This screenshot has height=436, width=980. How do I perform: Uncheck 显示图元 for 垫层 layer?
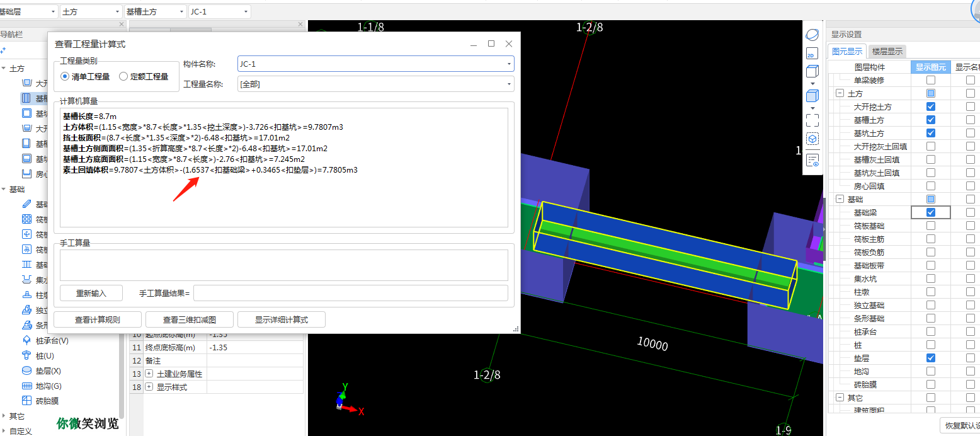pyautogui.click(x=930, y=358)
